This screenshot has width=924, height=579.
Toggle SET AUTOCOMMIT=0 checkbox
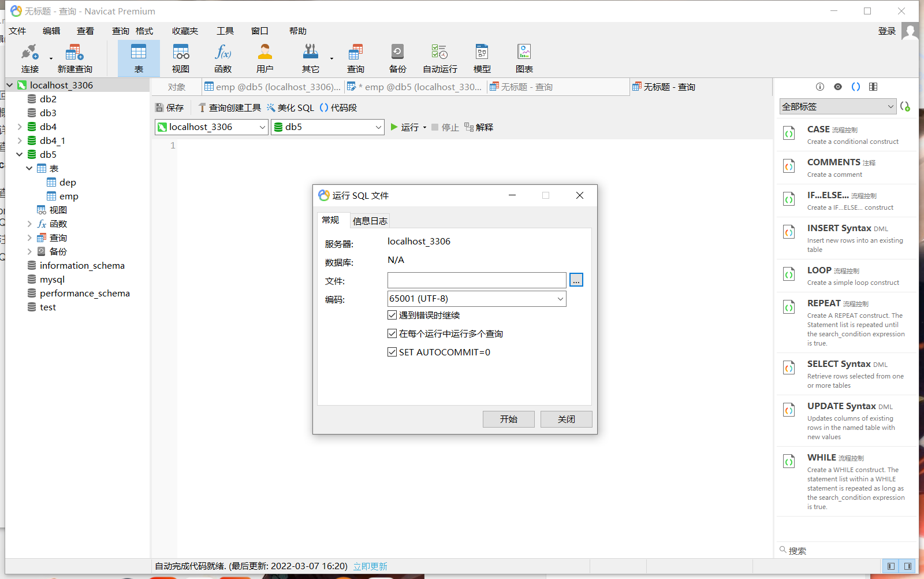point(392,352)
